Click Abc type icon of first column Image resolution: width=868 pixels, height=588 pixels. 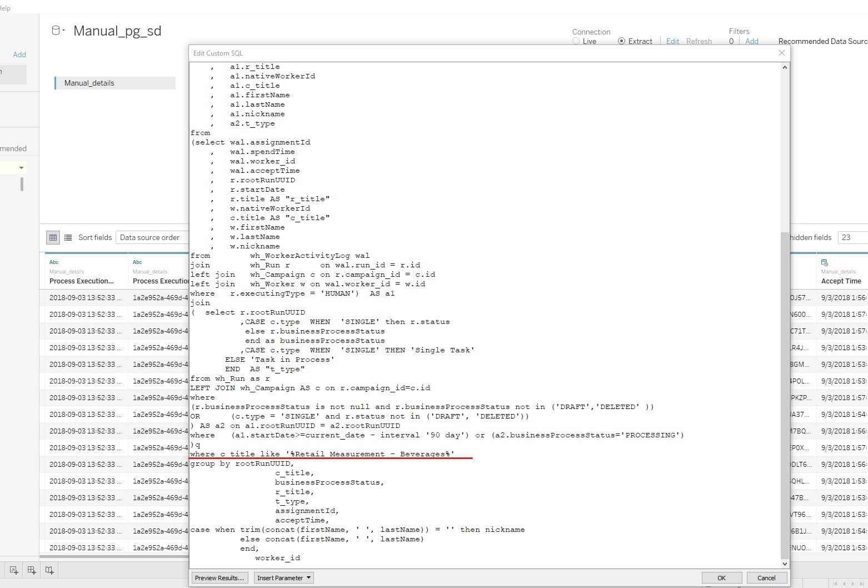54,262
